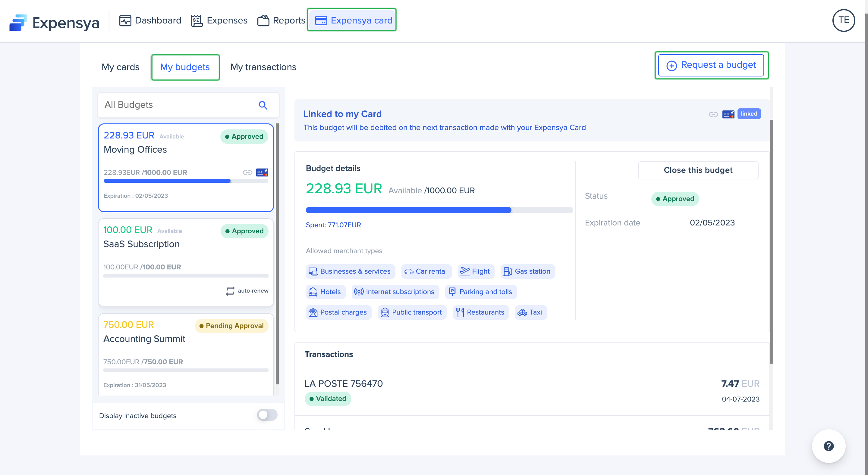Enable Display inactive budgets toggle
The height and width of the screenshot is (475, 868).
click(x=267, y=415)
